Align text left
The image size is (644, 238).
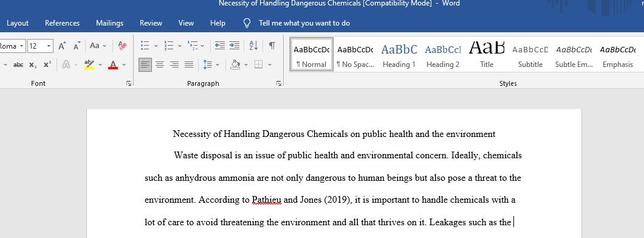pos(145,65)
